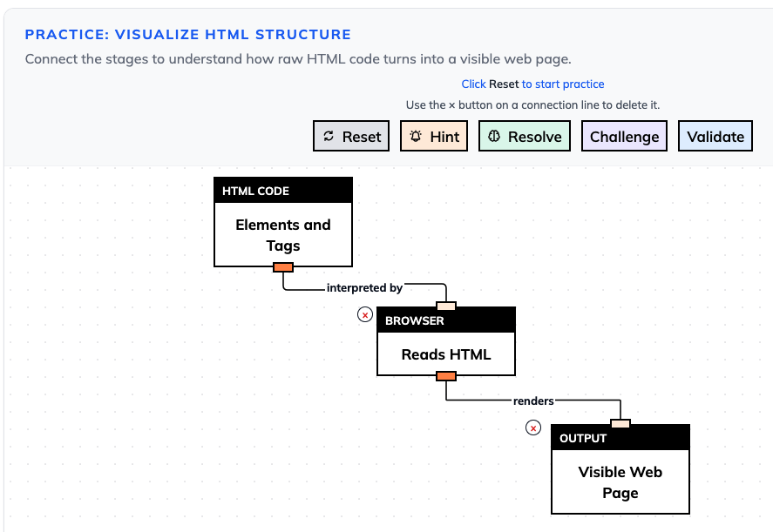Click the alarm bell icon in Hint
The width and height of the screenshot is (773, 532).
[416, 136]
